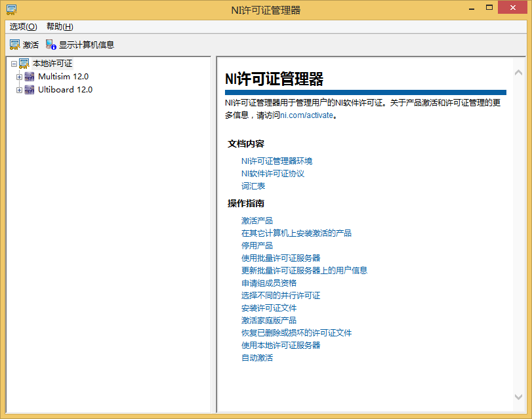Expand the Multisim 12.0 tree node
Viewport: 532px width, 419px height.
point(19,77)
